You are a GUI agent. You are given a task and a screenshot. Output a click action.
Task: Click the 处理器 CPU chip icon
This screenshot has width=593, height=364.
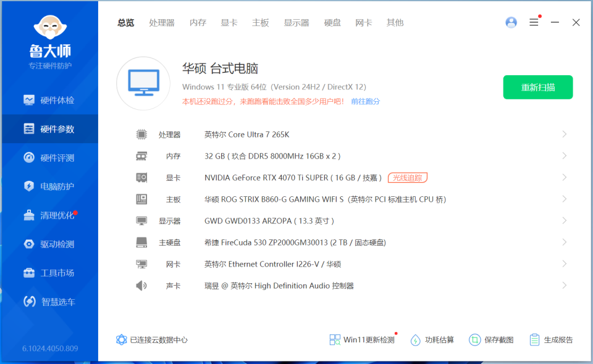[141, 134]
